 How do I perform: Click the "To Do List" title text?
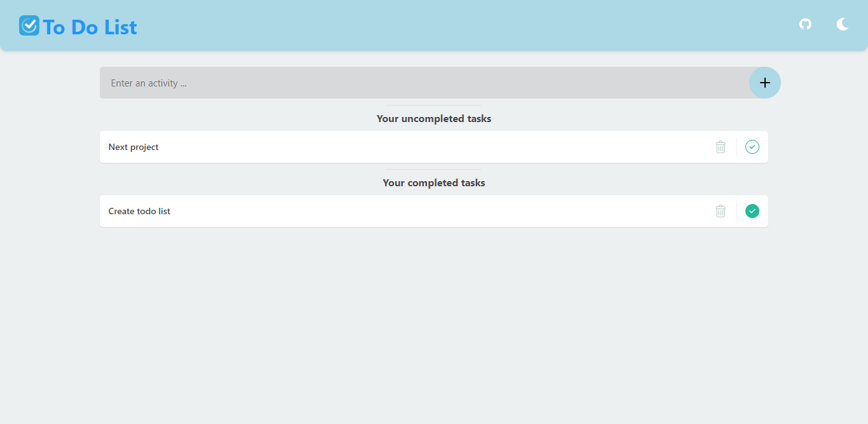pos(90,27)
